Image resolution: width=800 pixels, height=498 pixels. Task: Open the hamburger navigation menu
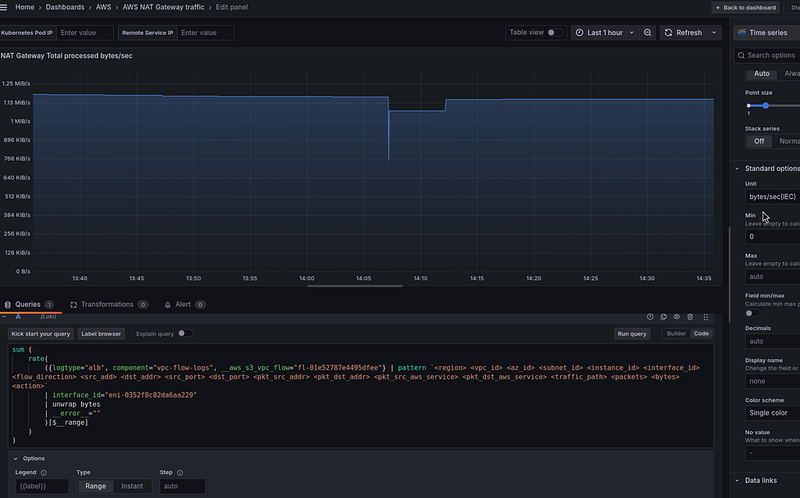4,7
